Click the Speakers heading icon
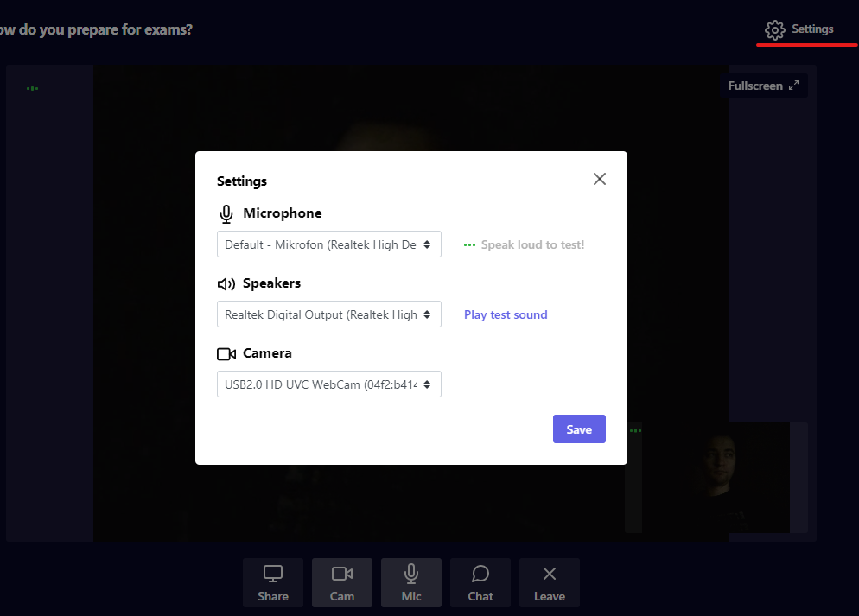 [226, 284]
